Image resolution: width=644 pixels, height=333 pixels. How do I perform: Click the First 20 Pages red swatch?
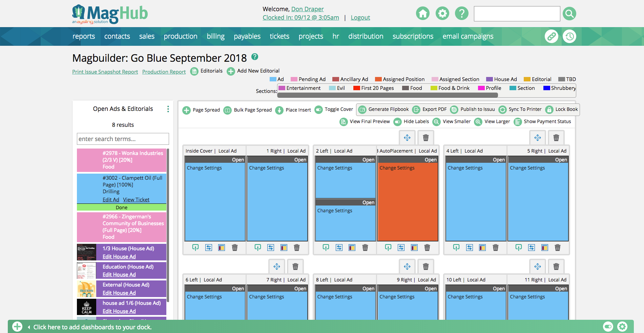[x=356, y=88]
